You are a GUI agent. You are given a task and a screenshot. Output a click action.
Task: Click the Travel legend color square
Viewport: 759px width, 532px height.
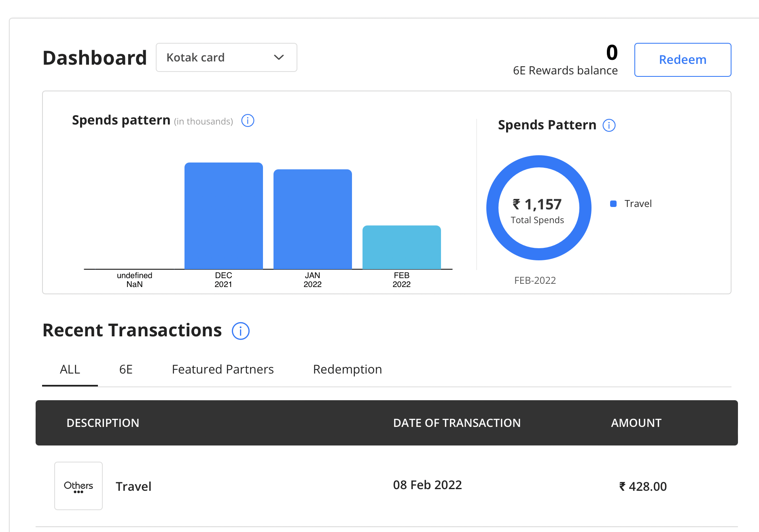tap(614, 203)
